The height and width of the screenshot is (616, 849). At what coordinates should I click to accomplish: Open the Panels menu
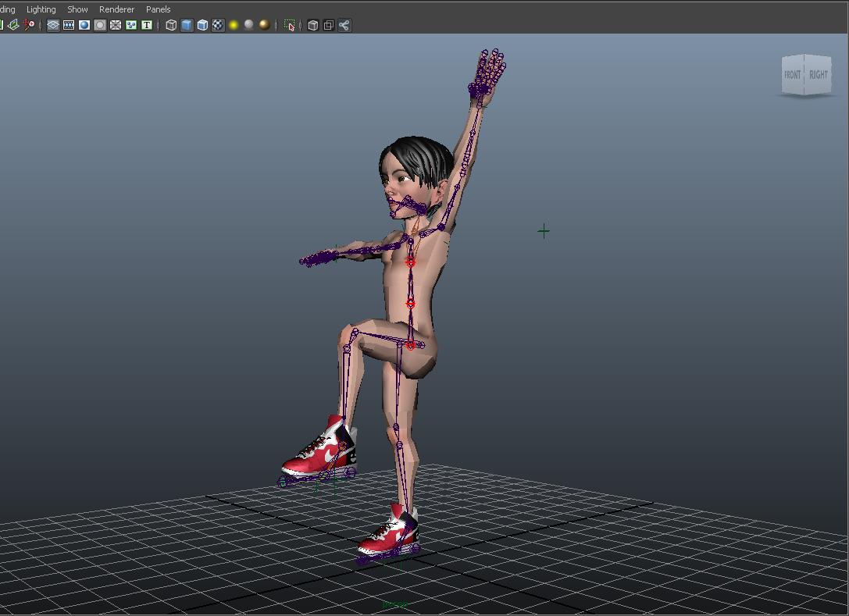coord(158,9)
